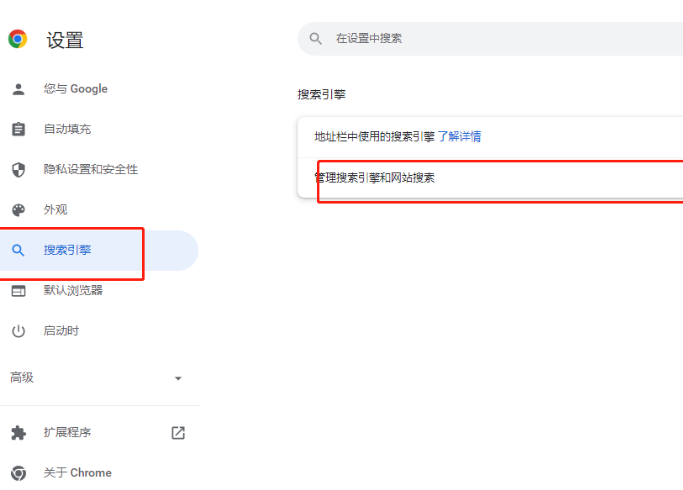Open 默认浏览器 settings
The image size is (683, 490).
(73, 290)
